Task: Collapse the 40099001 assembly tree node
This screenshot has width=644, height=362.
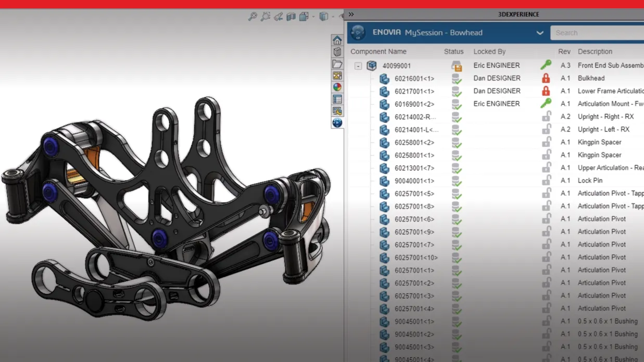Action: coord(357,66)
